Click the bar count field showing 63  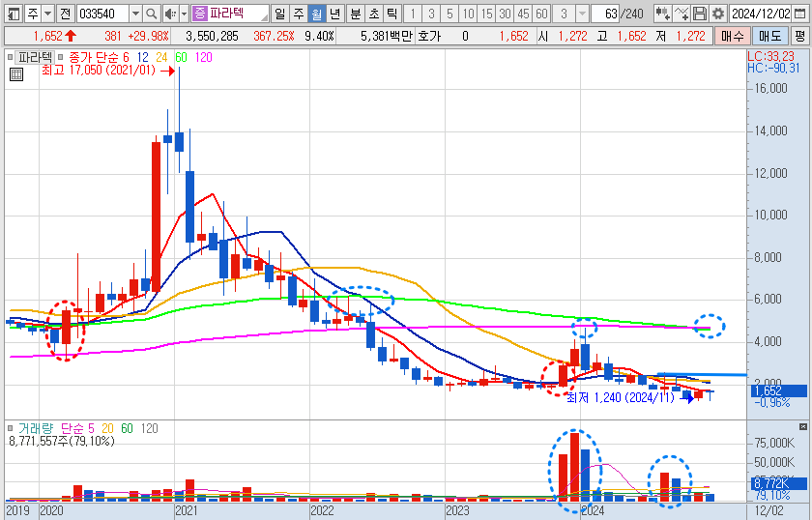click(606, 14)
